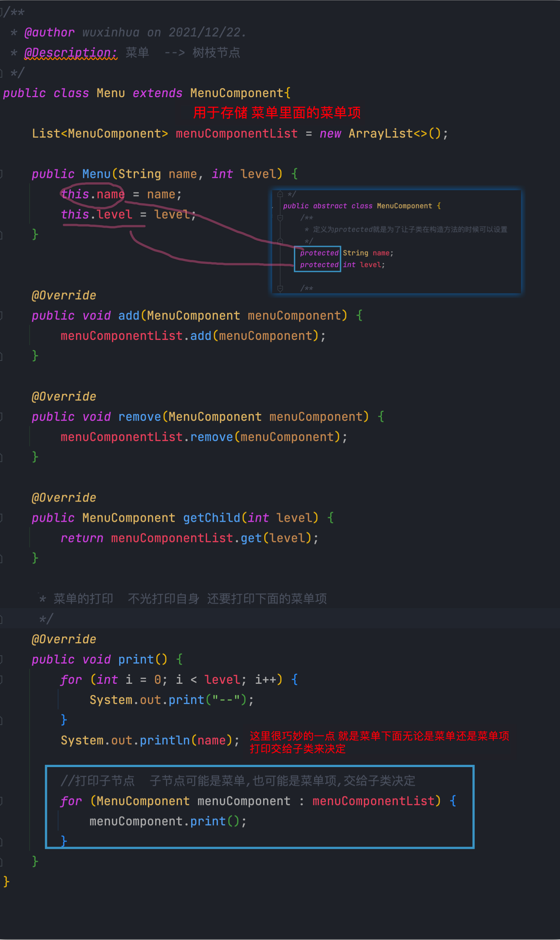Click the "List<MenuComponent>" field type
The width and height of the screenshot is (560, 940).
coord(100,133)
